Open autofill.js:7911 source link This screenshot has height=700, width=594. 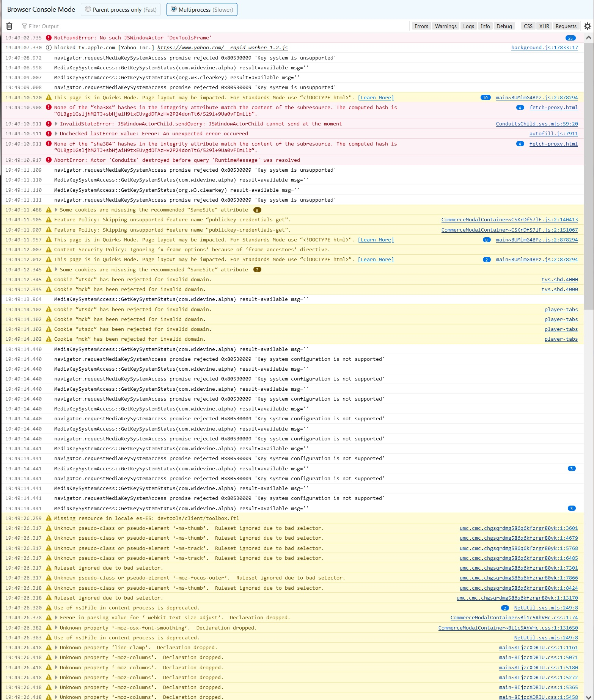point(553,134)
